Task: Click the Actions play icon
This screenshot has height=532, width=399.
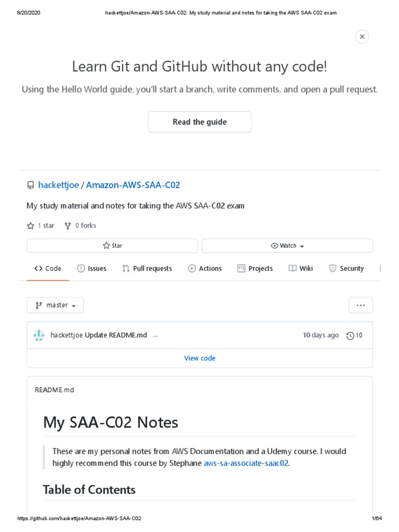Action: tap(192, 269)
